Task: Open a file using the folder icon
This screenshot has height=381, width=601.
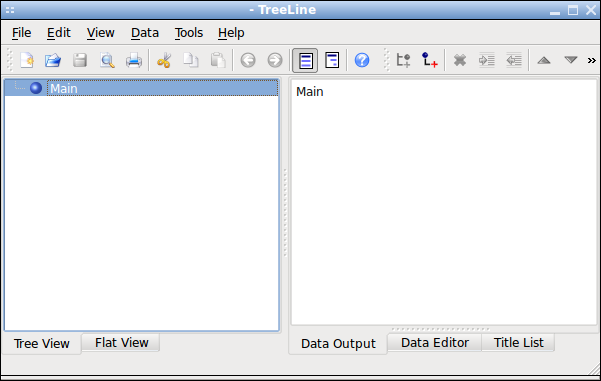Action: click(x=53, y=60)
